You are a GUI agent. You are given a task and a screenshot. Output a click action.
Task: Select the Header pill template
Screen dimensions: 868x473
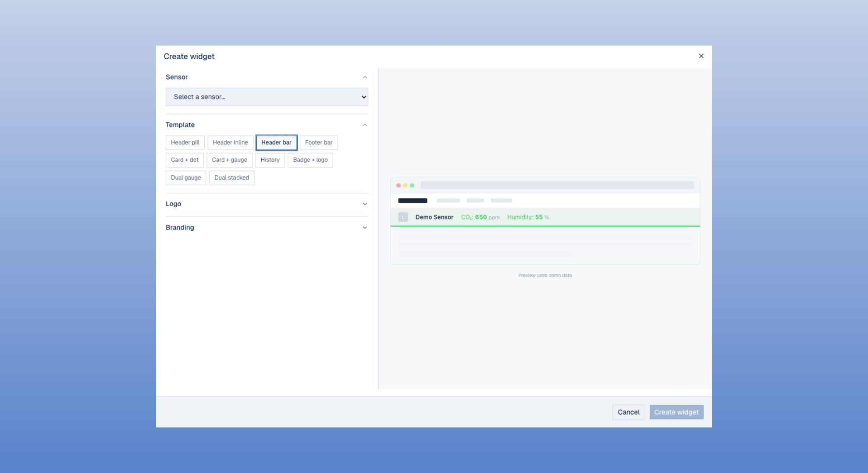coord(185,143)
